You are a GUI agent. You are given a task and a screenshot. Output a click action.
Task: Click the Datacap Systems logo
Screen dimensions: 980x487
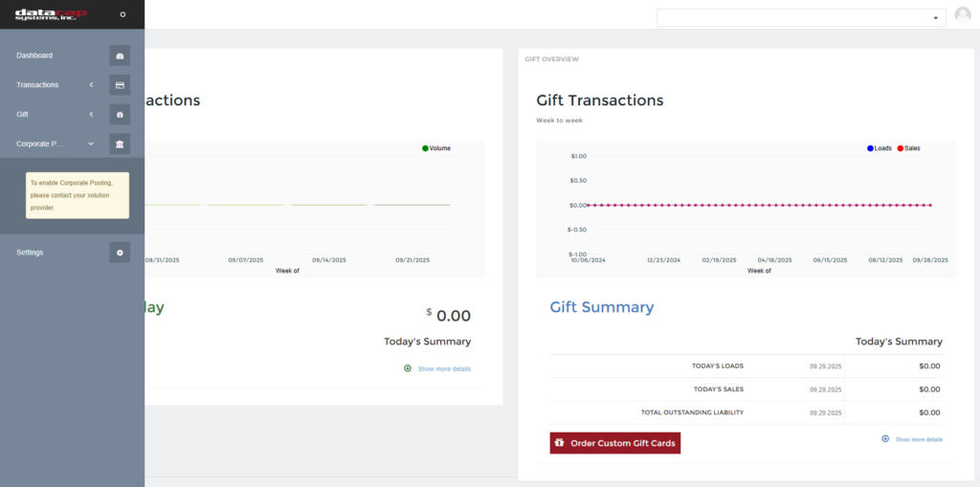(x=51, y=14)
